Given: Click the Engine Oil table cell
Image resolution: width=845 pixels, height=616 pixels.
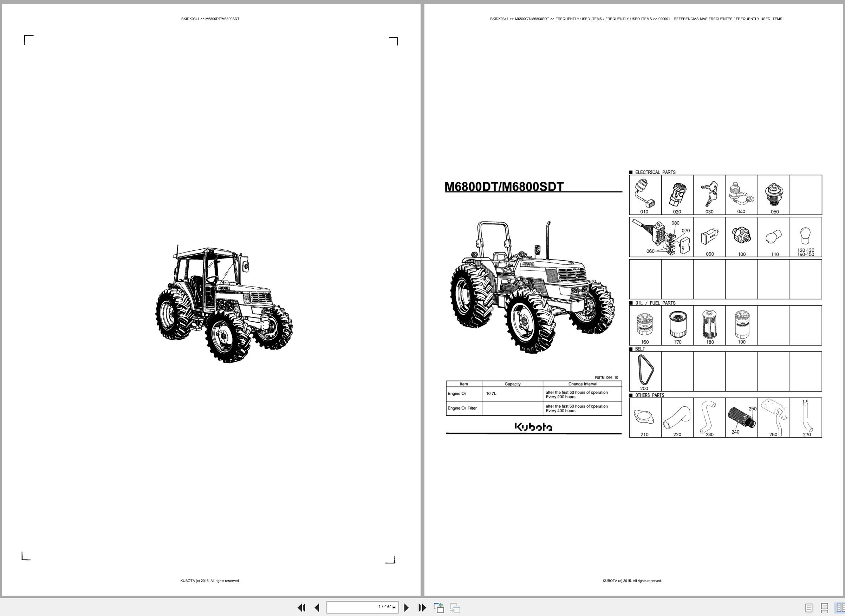Looking at the screenshot, I should coord(464,394).
